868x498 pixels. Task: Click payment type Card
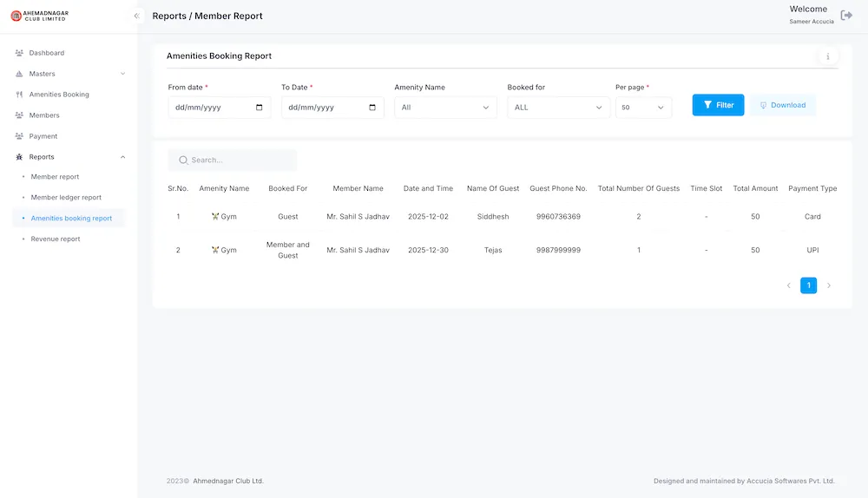coord(812,217)
